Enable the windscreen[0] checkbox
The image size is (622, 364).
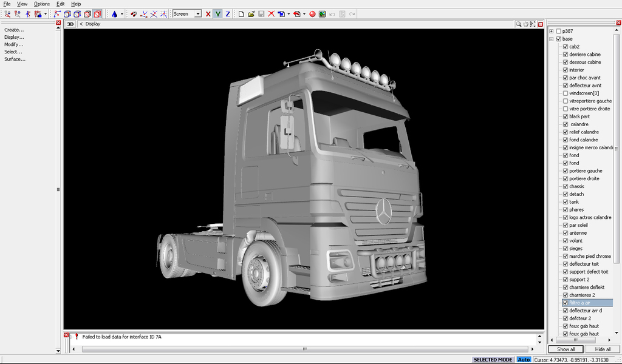click(x=566, y=93)
